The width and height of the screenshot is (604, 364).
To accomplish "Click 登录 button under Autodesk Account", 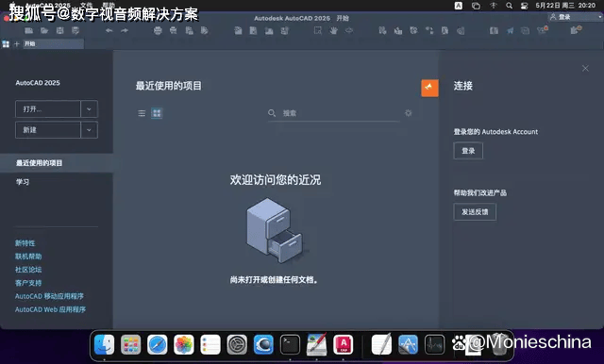I will 468,151.
